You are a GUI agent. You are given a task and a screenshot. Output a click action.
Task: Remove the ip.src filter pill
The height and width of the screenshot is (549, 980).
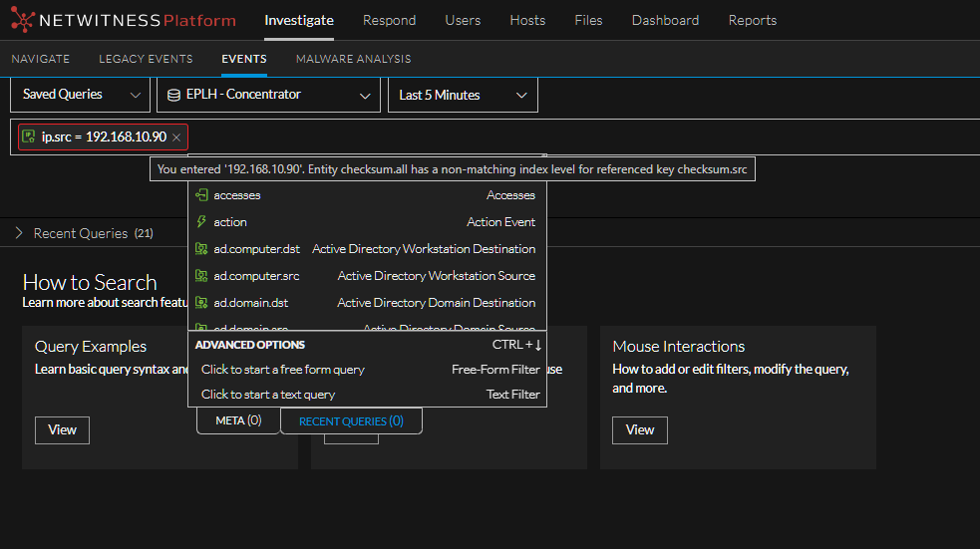(x=176, y=137)
